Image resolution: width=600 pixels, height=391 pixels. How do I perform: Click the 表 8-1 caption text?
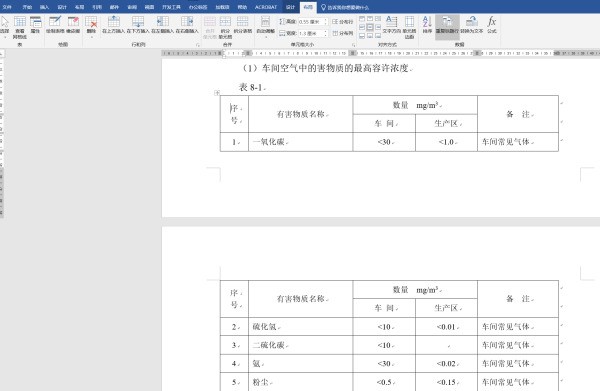pos(251,87)
